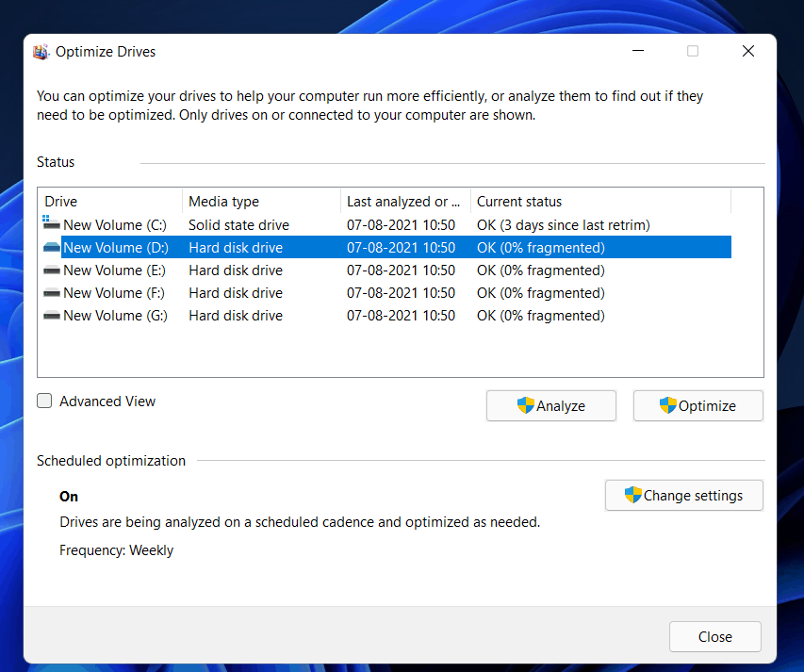The image size is (804, 672).
Task: Click the Optimize button
Action: [x=697, y=405]
